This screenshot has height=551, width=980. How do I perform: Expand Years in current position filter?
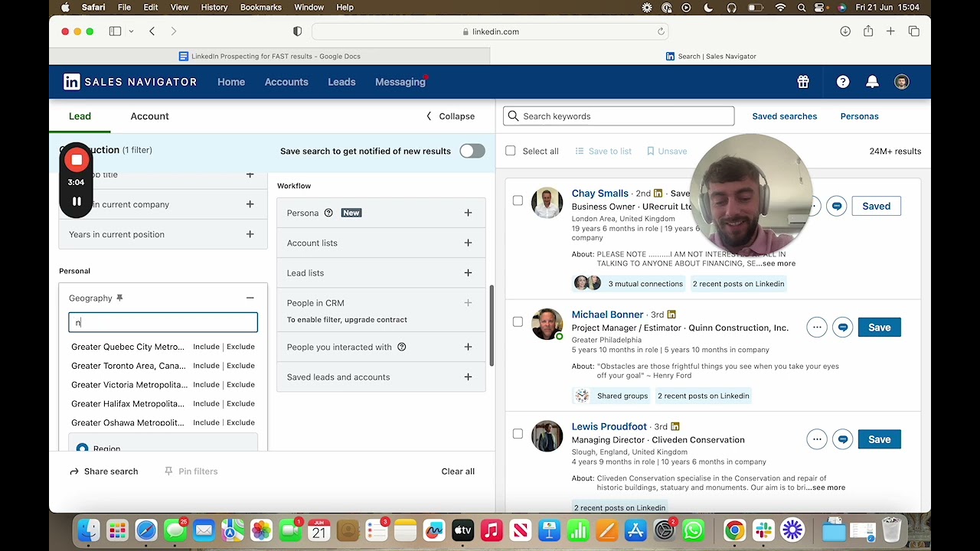(x=250, y=234)
